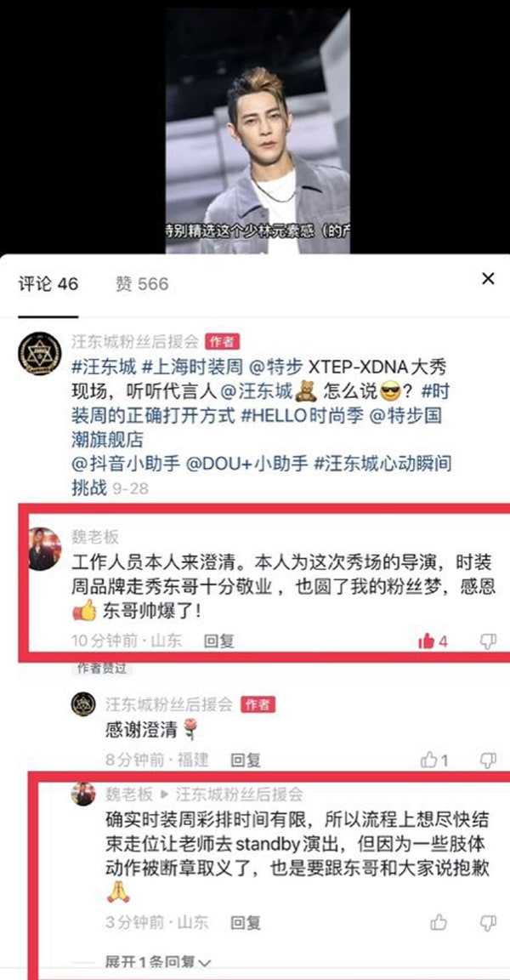Dislike 魏老板's first comment
The width and height of the screenshot is (510, 980).
(488, 641)
